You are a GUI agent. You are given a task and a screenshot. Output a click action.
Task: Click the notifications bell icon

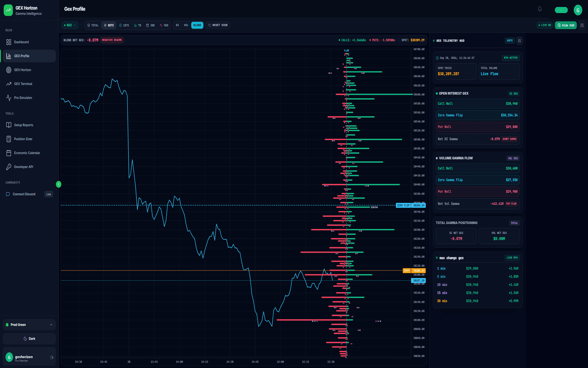[x=539, y=9]
